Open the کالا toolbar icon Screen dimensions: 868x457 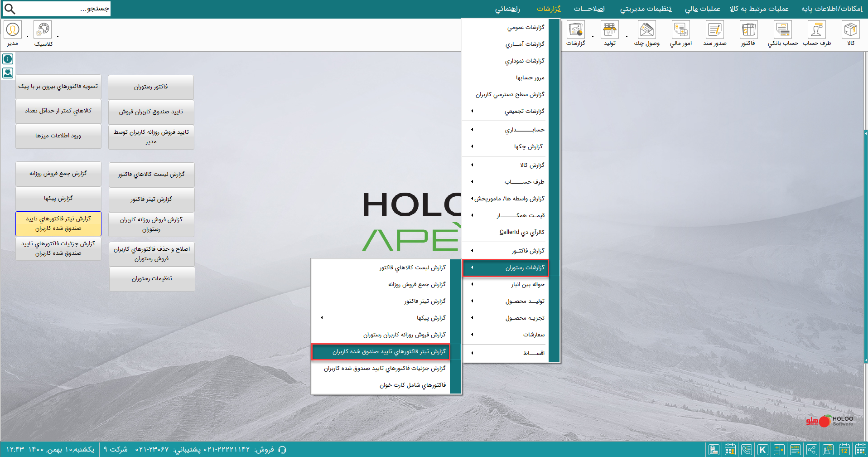pos(850,30)
